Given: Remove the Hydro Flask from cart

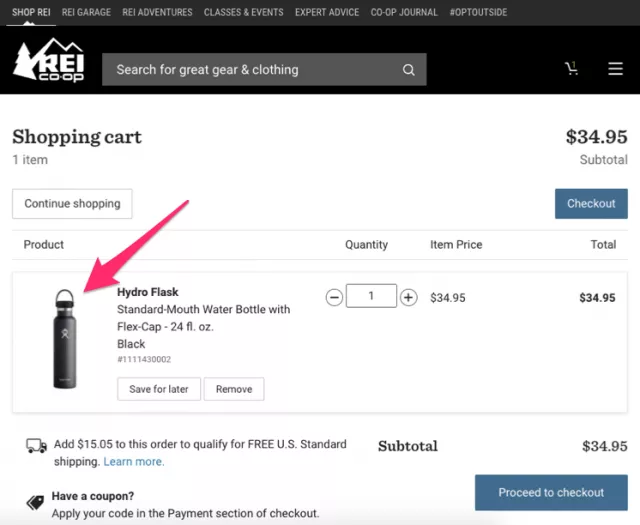Looking at the screenshot, I should (x=234, y=389).
